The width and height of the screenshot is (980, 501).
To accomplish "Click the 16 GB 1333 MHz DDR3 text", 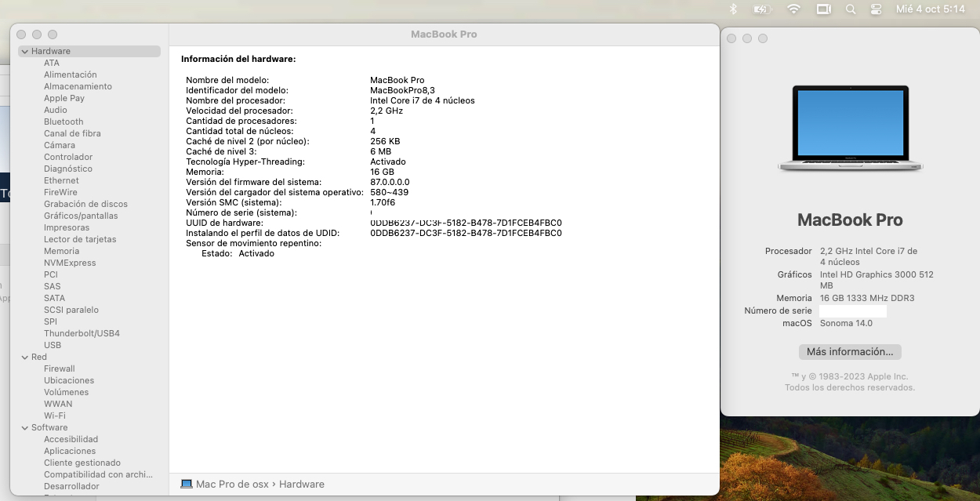I will tap(867, 298).
